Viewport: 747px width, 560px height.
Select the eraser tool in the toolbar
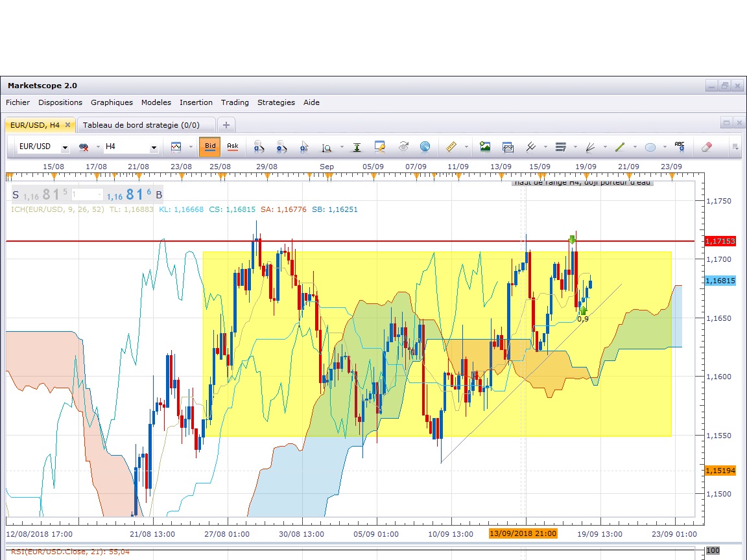pos(707,147)
